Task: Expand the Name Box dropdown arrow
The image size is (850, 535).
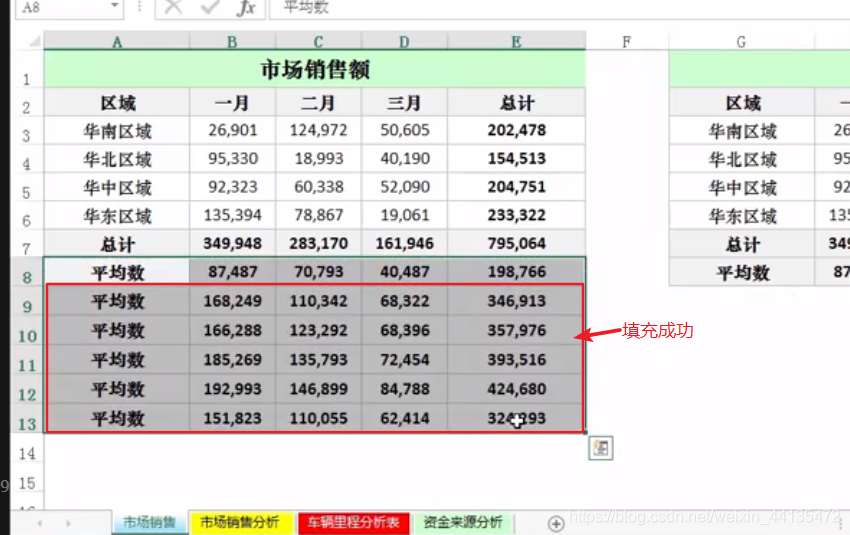Action: [x=114, y=6]
